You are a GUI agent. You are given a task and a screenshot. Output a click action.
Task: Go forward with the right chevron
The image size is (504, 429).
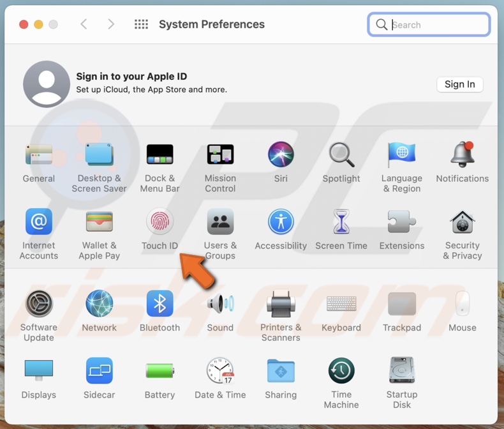pos(111,24)
